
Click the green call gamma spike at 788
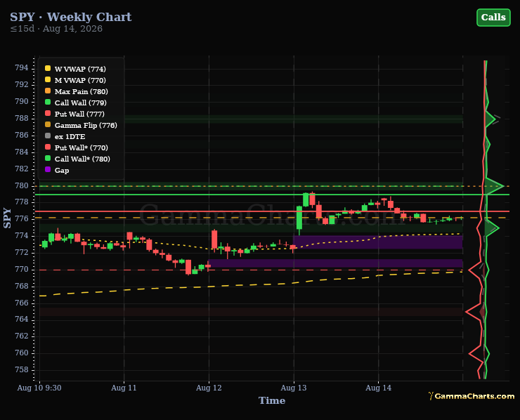click(490, 119)
